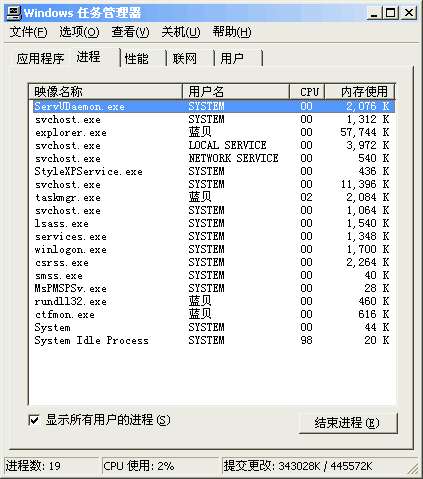Select the taskmgr.exe process row
423x479 pixels.
pyautogui.click(x=212, y=198)
